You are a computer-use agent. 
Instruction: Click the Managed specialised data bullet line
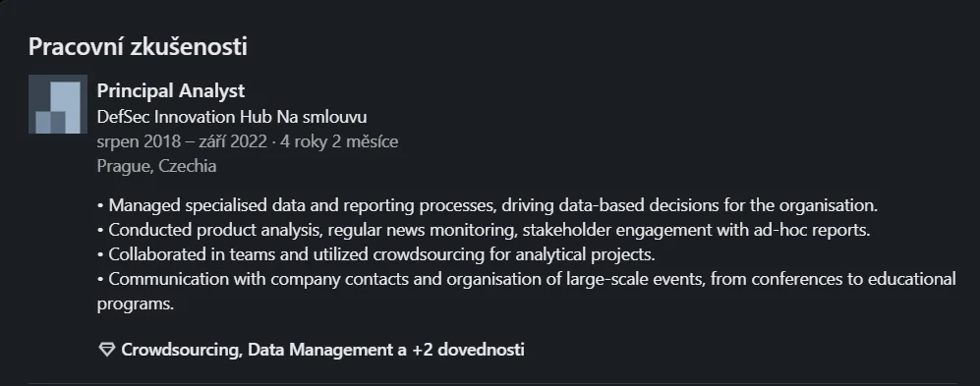pos(488,205)
